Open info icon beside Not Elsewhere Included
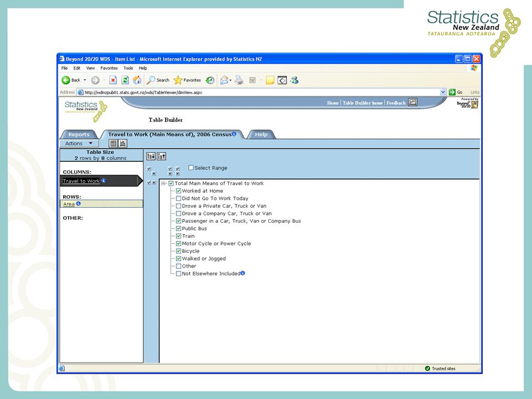Image resolution: width=532 pixels, height=399 pixels. [x=243, y=273]
